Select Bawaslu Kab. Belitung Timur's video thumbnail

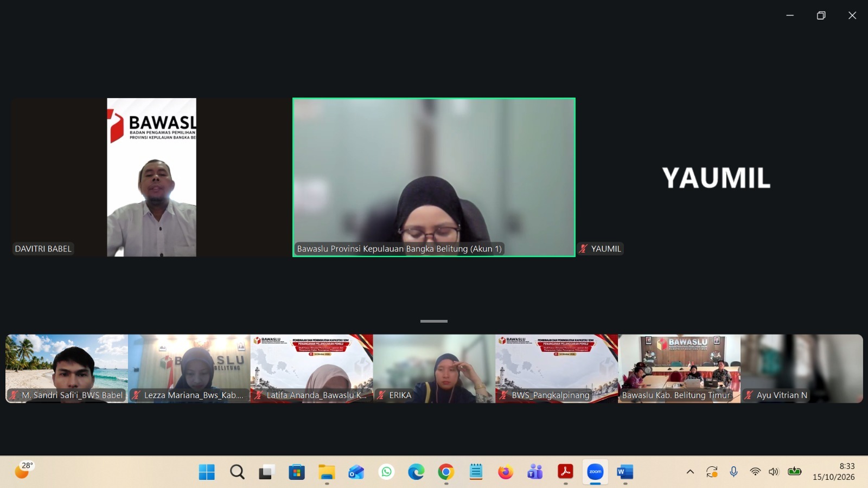pos(679,369)
